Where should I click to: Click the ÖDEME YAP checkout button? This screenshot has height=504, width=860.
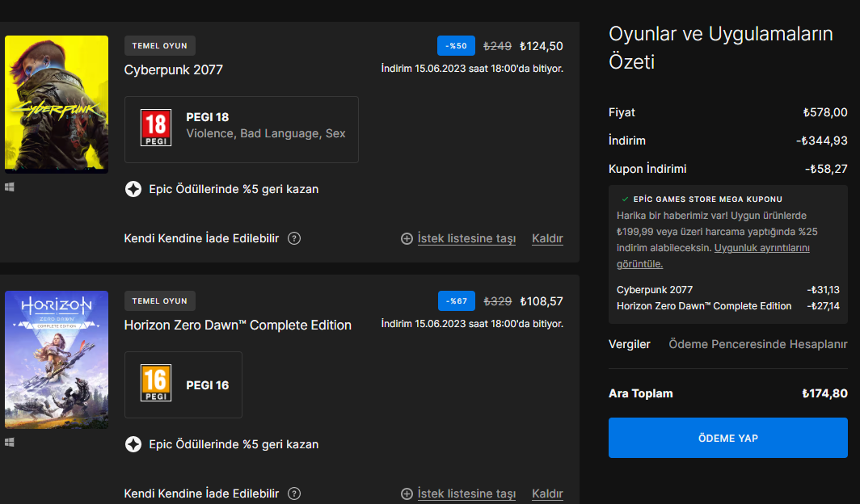coord(727,438)
